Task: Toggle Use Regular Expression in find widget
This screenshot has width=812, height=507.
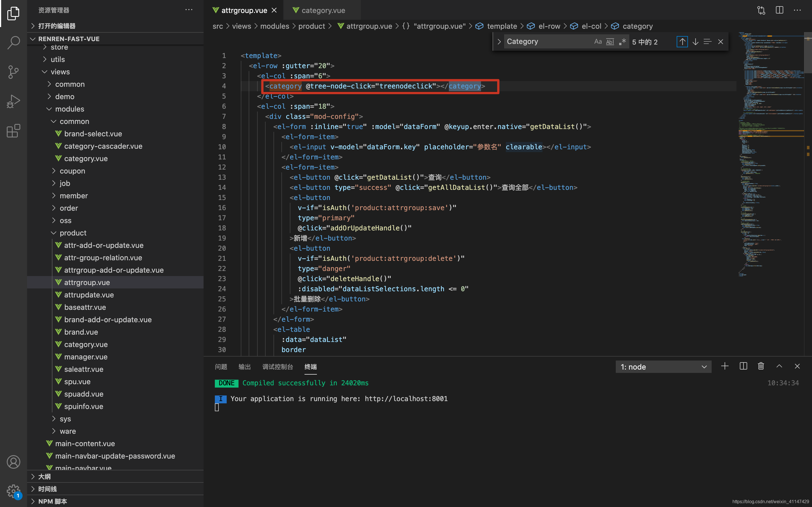Action: [x=623, y=42]
